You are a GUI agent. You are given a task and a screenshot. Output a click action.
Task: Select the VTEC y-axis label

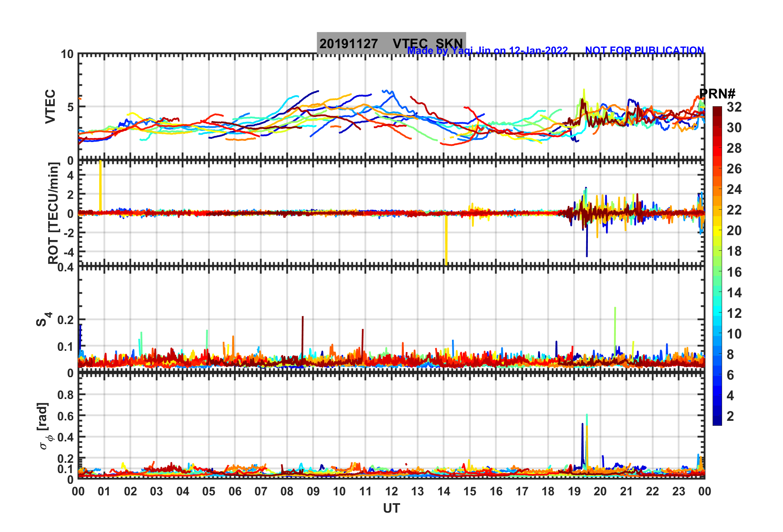coord(50,107)
